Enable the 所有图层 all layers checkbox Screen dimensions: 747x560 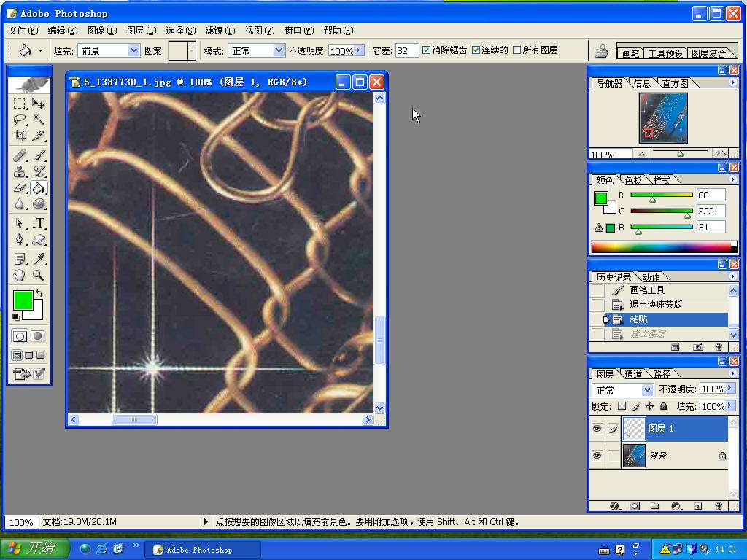(x=517, y=50)
